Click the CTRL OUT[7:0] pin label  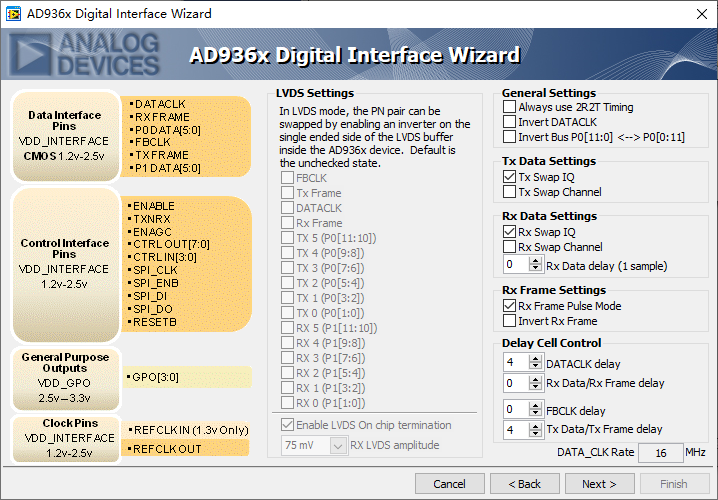point(169,245)
